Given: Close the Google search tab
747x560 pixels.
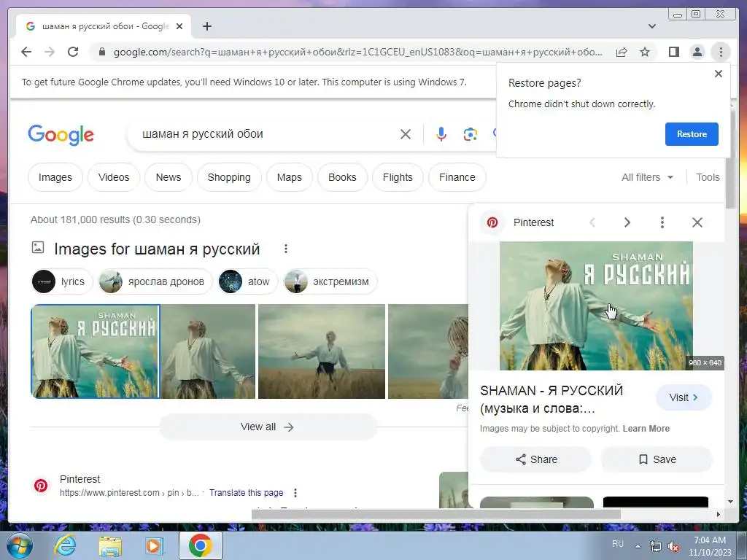Looking at the screenshot, I should [x=179, y=26].
